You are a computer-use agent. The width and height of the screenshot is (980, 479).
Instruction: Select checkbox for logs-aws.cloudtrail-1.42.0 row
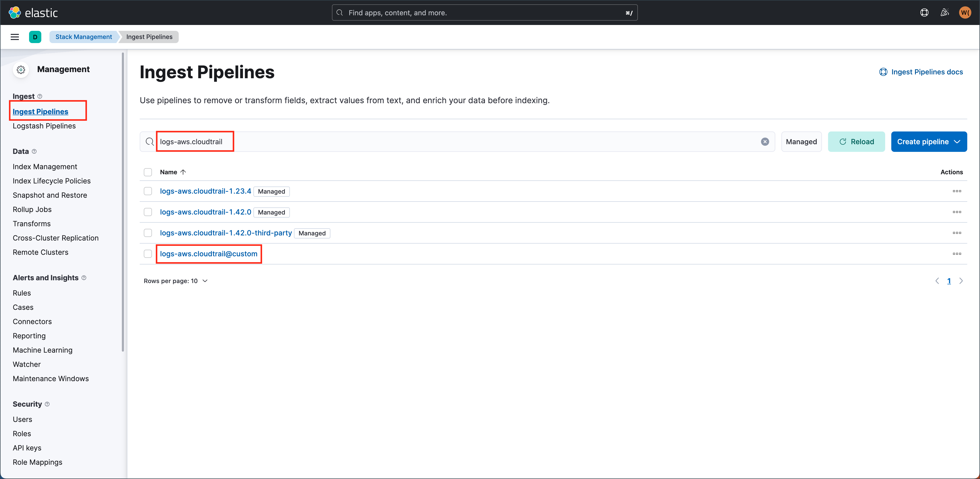pyautogui.click(x=148, y=212)
